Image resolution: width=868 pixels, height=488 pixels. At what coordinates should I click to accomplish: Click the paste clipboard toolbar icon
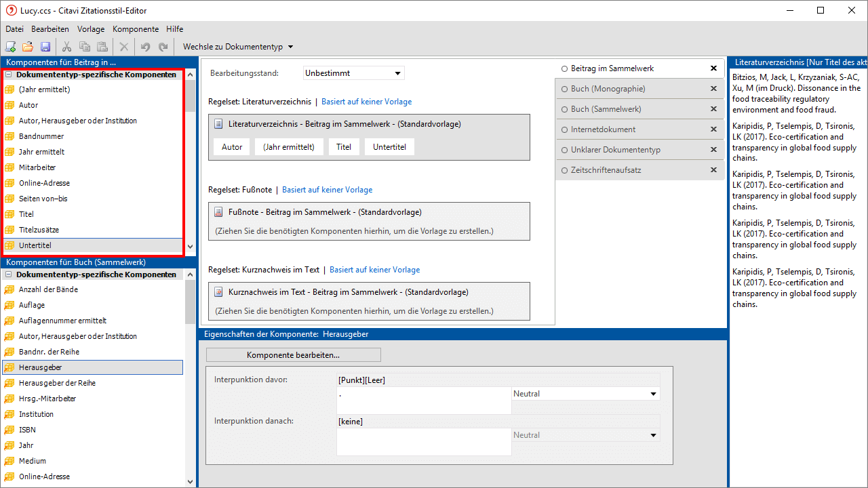[102, 47]
